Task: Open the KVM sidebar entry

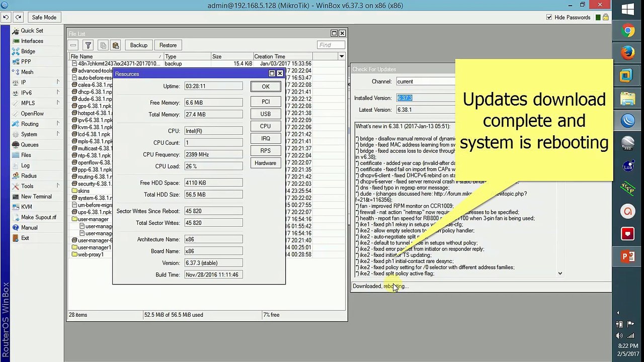Action: (x=26, y=207)
